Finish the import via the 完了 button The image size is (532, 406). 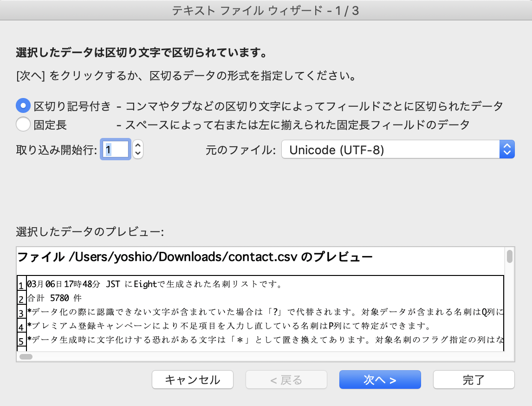(x=474, y=380)
